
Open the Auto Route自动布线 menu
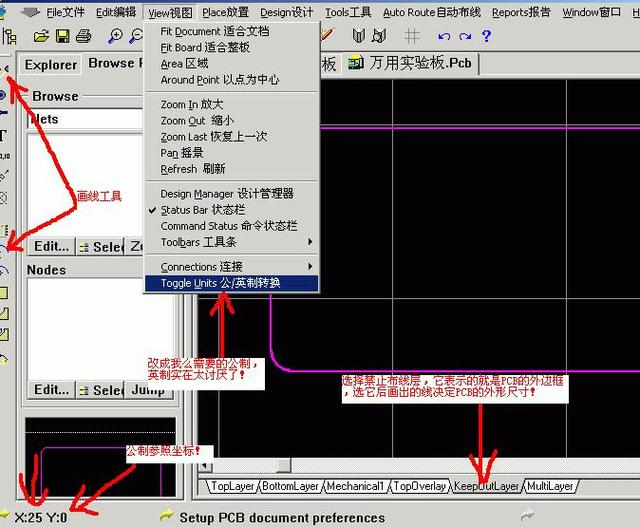coord(431,12)
